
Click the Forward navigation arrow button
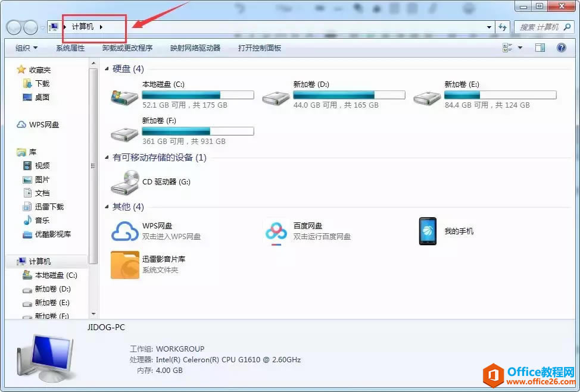(x=30, y=27)
